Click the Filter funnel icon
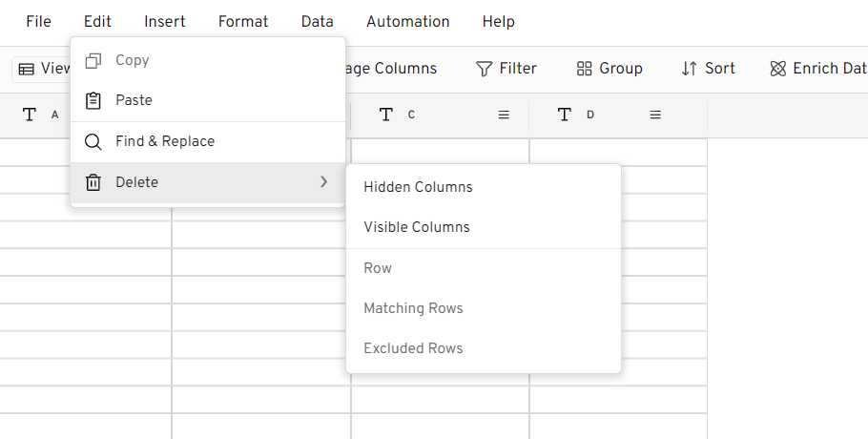The width and height of the screenshot is (868, 439). tap(485, 69)
